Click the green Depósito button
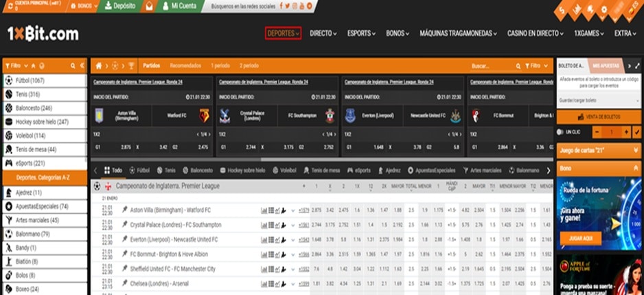644x295 pixels. 120,6
